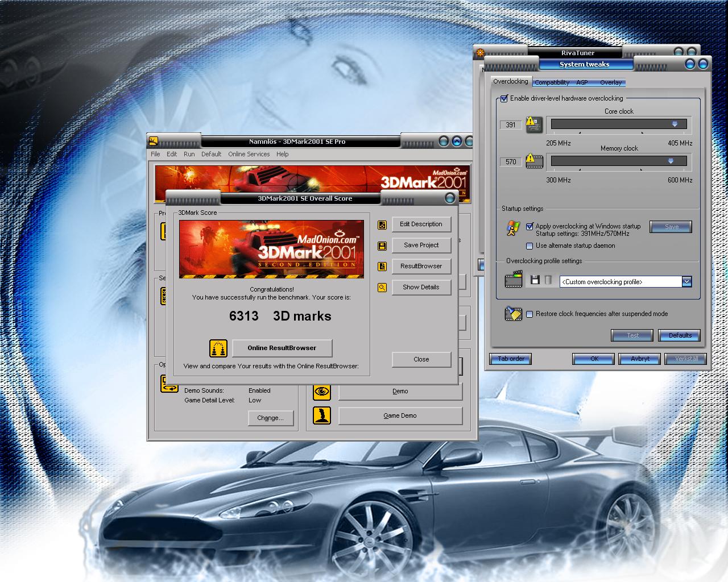The height and width of the screenshot is (582, 728).
Task: Open the Run menu in 3DMark2001
Action: coord(189,154)
